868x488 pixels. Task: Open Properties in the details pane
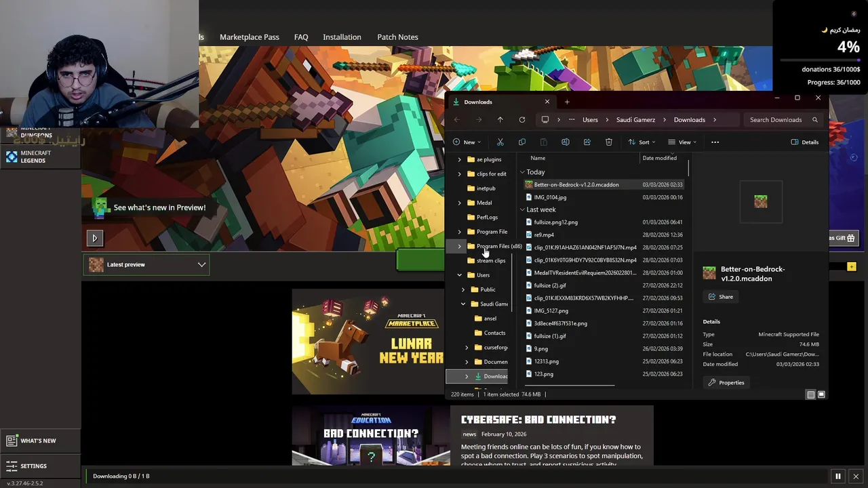pyautogui.click(x=726, y=383)
